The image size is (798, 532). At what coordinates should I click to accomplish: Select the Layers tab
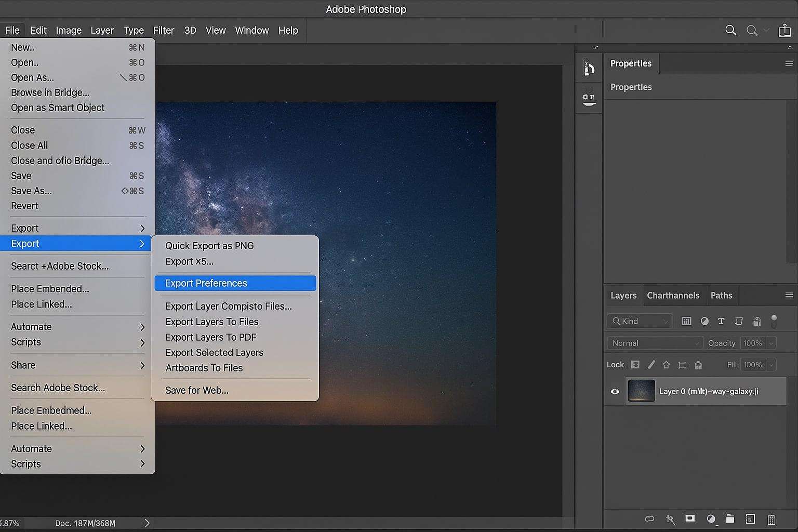[623, 296]
